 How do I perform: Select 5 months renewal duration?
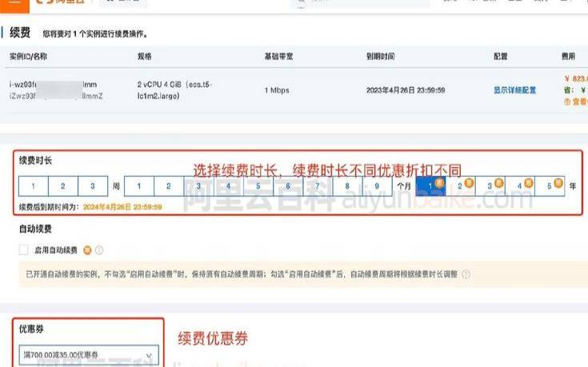pyautogui.click(x=258, y=186)
